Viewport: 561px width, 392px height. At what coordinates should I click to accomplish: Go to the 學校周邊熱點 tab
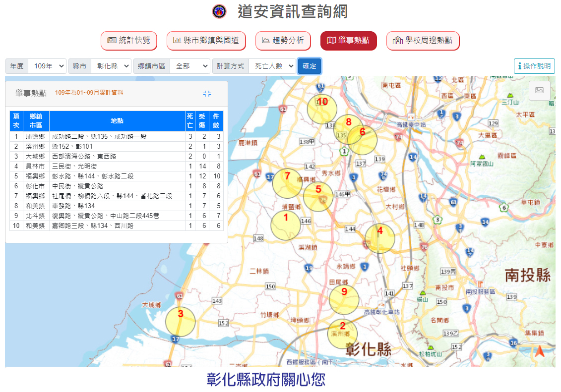coord(423,41)
